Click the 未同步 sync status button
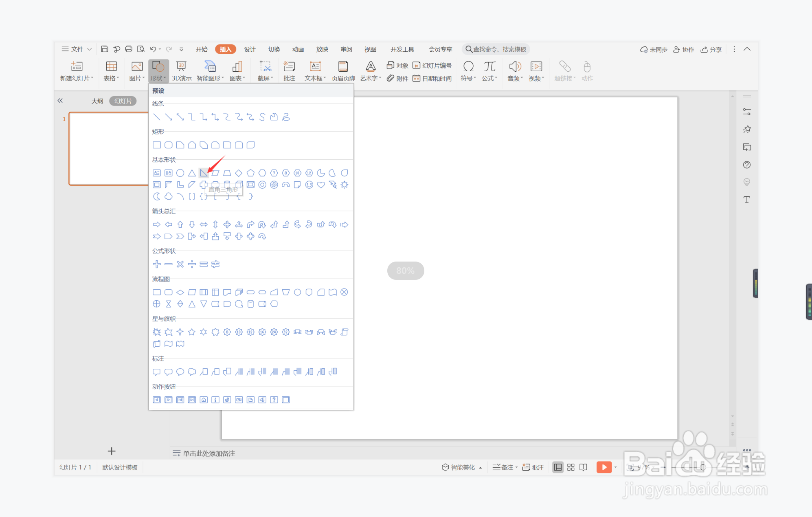The image size is (812, 517). pos(654,49)
